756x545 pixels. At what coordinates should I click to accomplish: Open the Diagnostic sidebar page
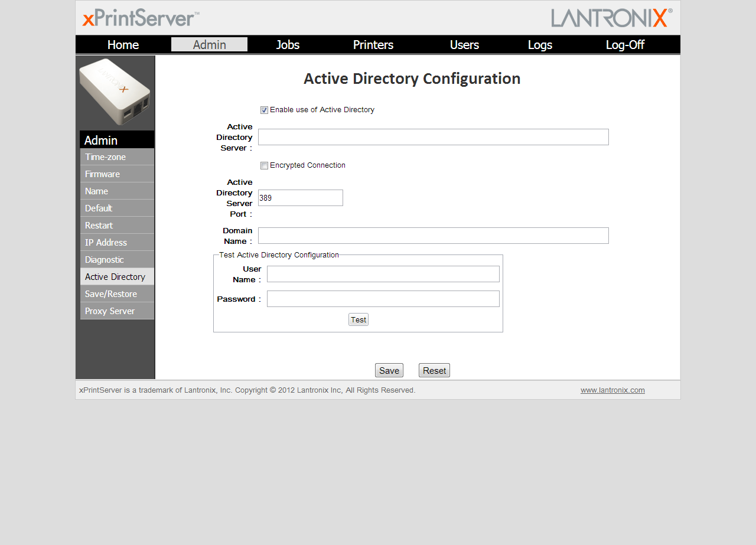click(x=117, y=260)
